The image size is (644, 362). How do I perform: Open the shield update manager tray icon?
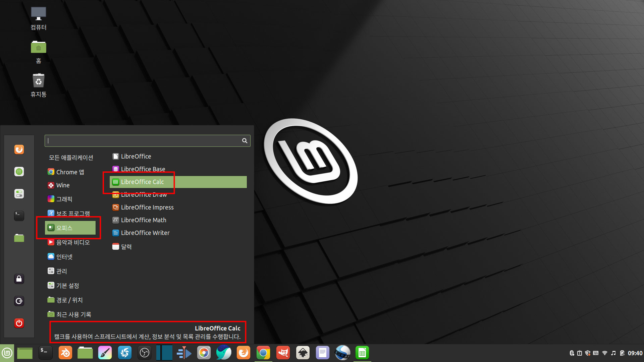pos(588,353)
